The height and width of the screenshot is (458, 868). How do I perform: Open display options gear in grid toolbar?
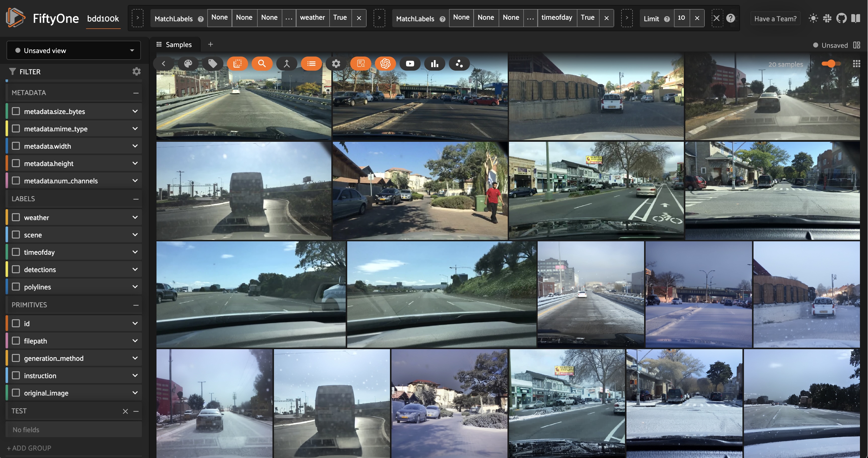pos(336,64)
